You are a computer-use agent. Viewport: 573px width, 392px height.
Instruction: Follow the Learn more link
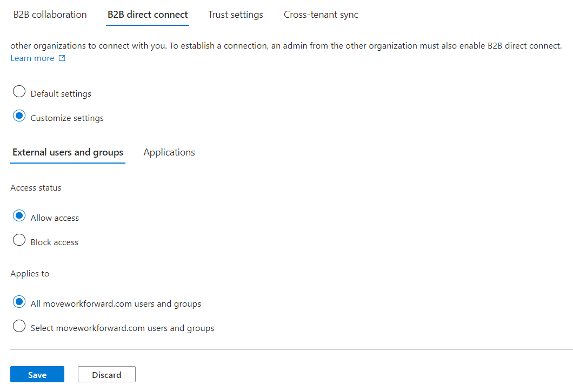(32, 58)
